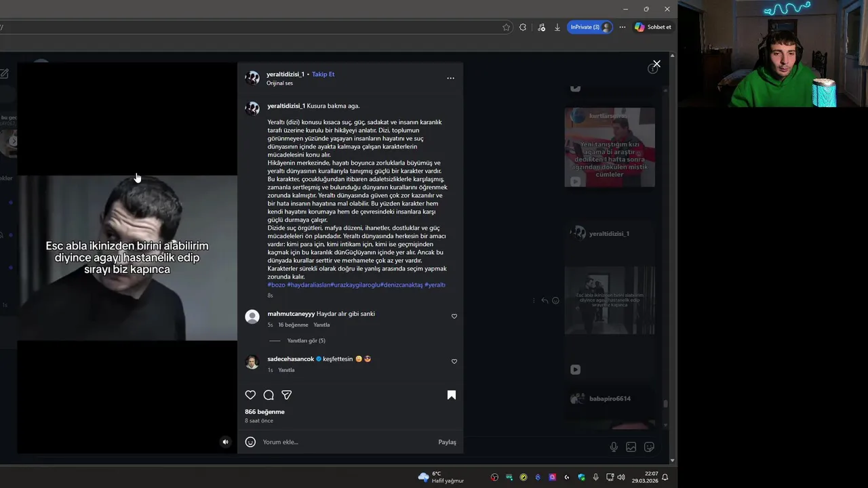Reply to sadecehasancok's comment
The image size is (868, 488).
286,370
